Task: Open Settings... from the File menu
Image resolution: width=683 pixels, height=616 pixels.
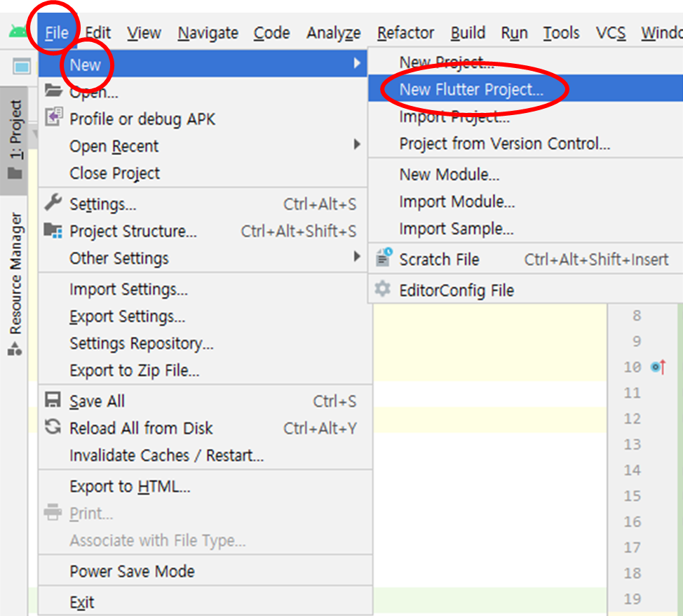Action: 203,203
